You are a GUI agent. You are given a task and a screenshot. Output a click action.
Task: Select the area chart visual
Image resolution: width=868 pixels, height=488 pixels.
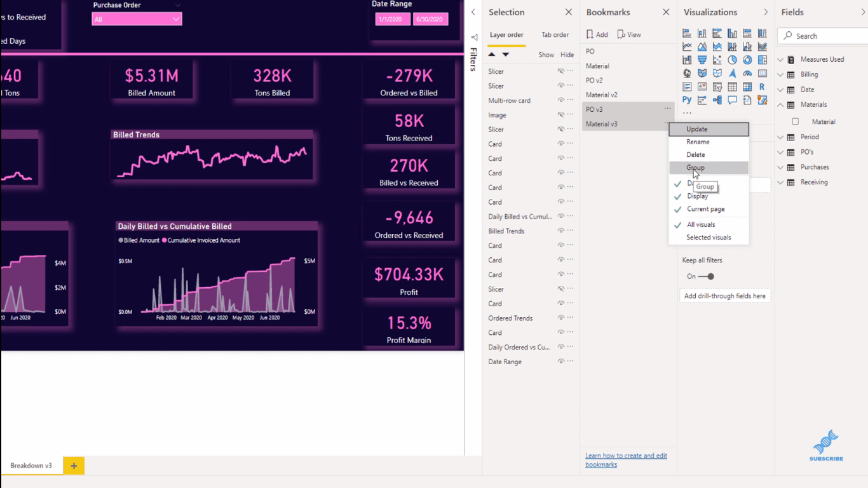coord(702,46)
